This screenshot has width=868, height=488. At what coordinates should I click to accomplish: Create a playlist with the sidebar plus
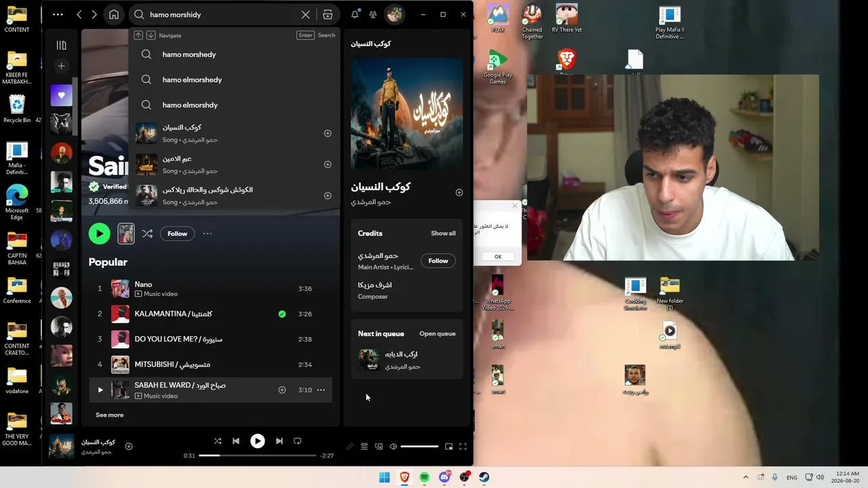pyautogui.click(x=61, y=66)
